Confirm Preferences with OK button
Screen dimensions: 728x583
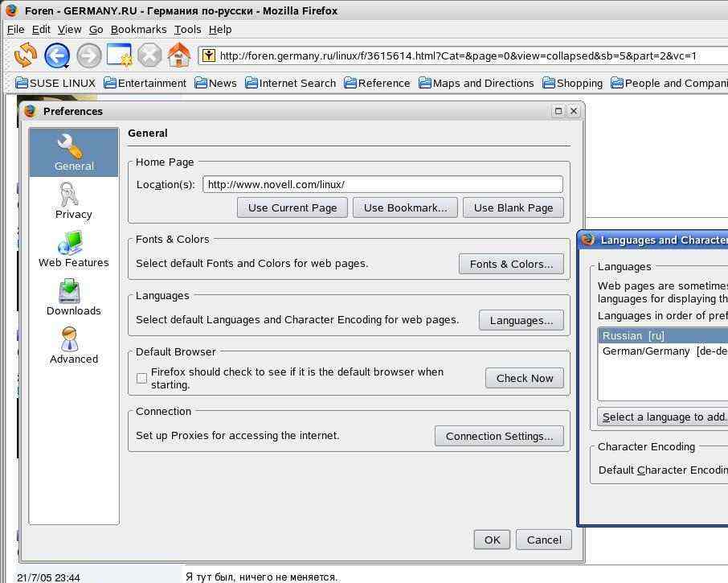[x=492, y=540]
